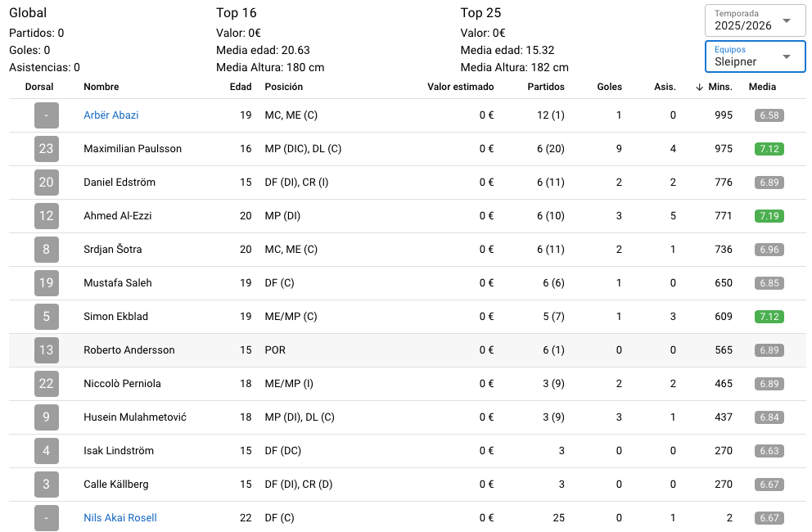The image size is (812, 532).
Task: Click dorsal badge 12 for Ahmed Al-Ezzi
Action: 46,216
